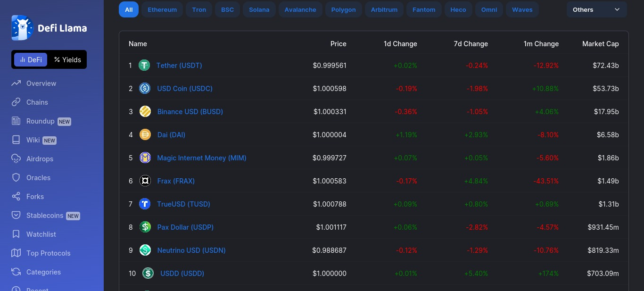Screen dimensions: 644x291
Task: Click the TrueUSD coin logo
Action: [x=145, y=204]
